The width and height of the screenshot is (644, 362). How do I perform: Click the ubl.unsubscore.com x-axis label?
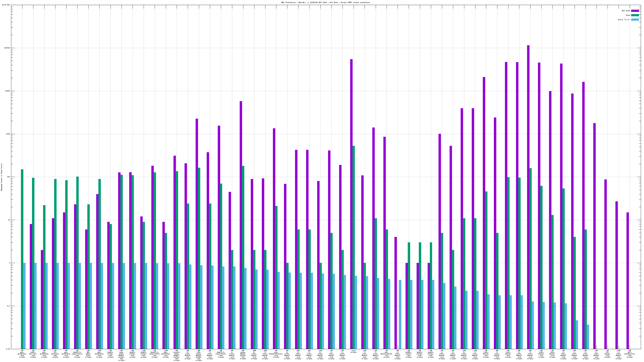(630, 354)
